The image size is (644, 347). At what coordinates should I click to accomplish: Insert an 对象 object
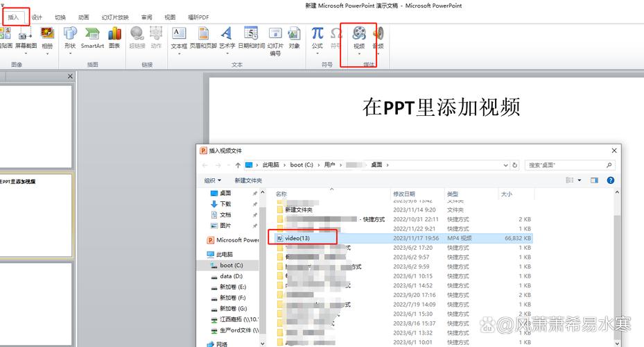294,37
